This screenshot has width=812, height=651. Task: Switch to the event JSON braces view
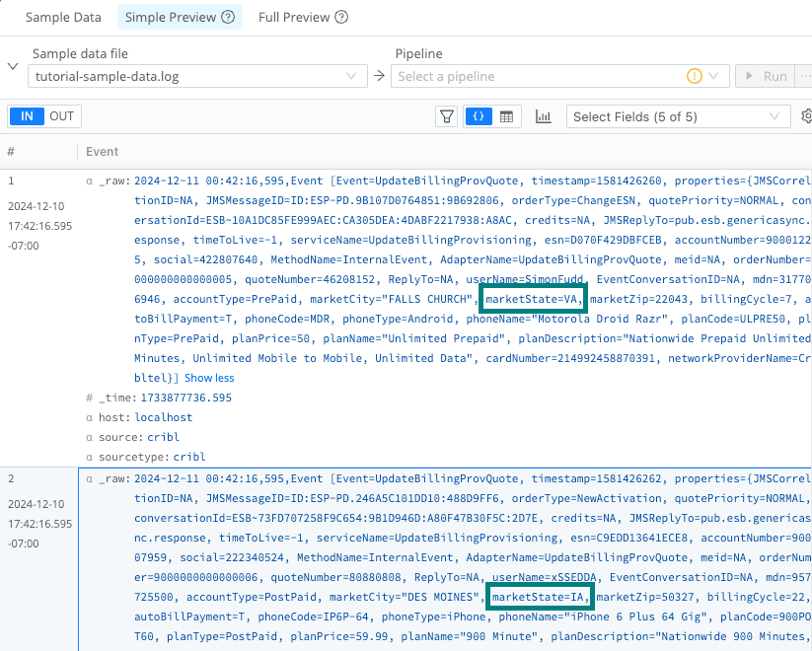point(478,116)
